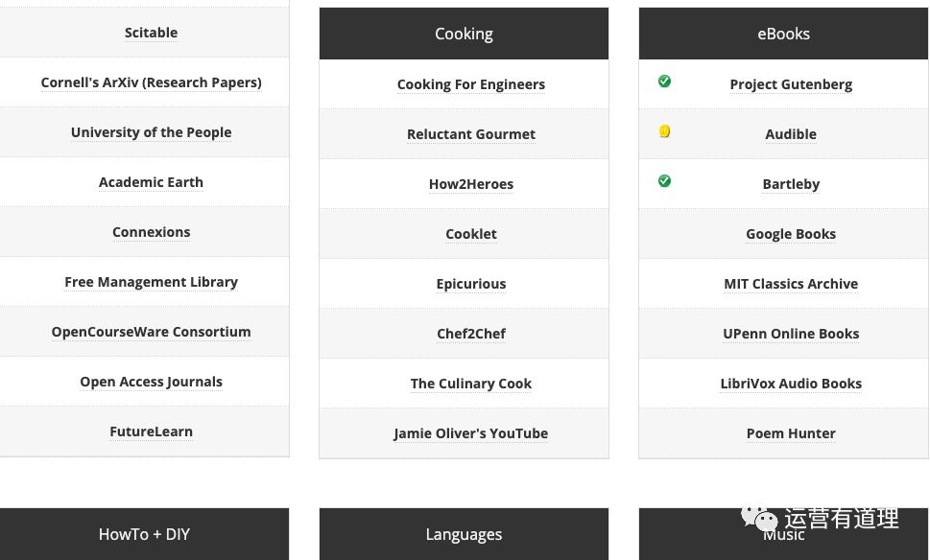Click green checkmark icon beside Project Gutenberg
This screenshot has width=930, height=560.
(664, 82)
